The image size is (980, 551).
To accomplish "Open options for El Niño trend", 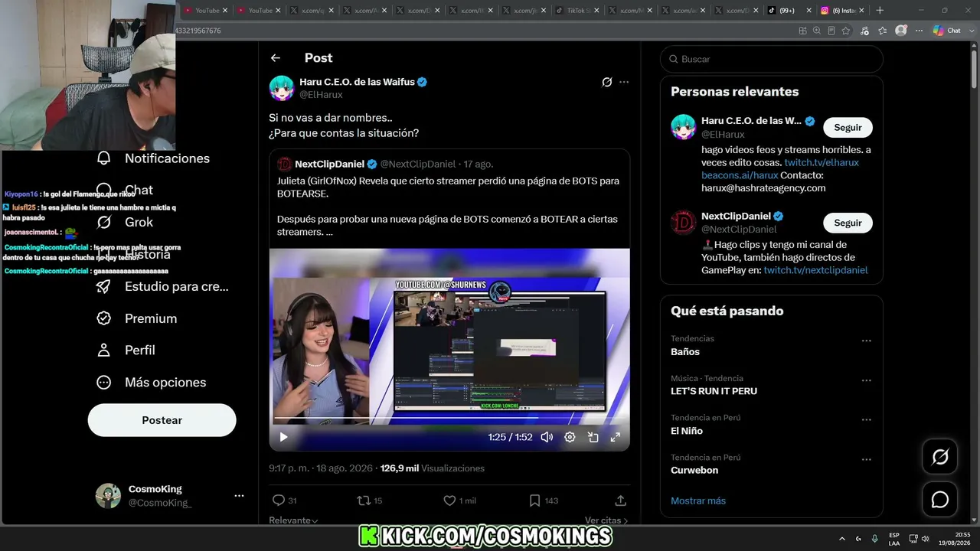I will [x=867, y=420].
